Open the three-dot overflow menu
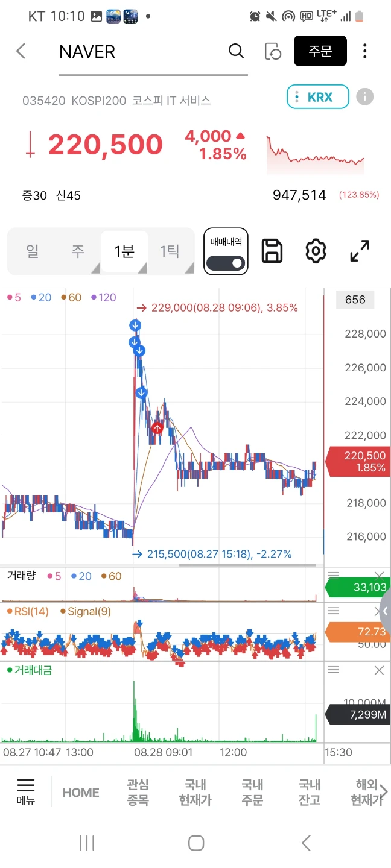 point(364,51)
